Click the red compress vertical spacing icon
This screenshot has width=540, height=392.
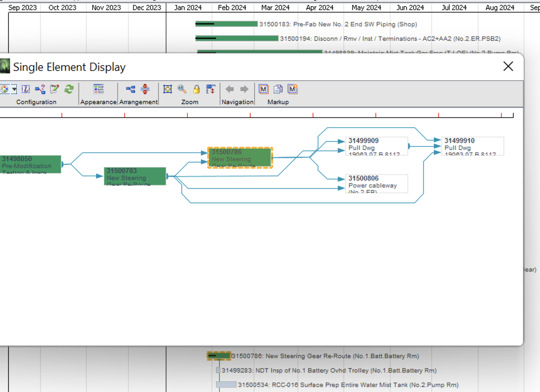145,89
